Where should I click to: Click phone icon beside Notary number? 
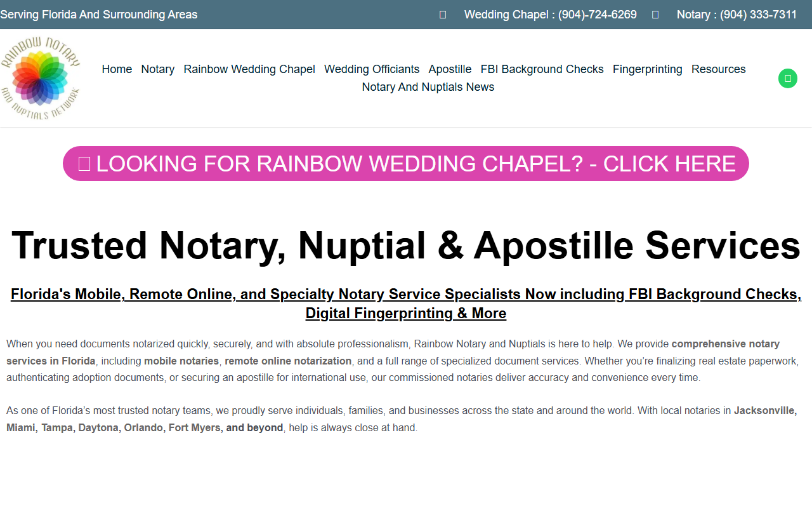pyautogui.click(x=655, y=15)
